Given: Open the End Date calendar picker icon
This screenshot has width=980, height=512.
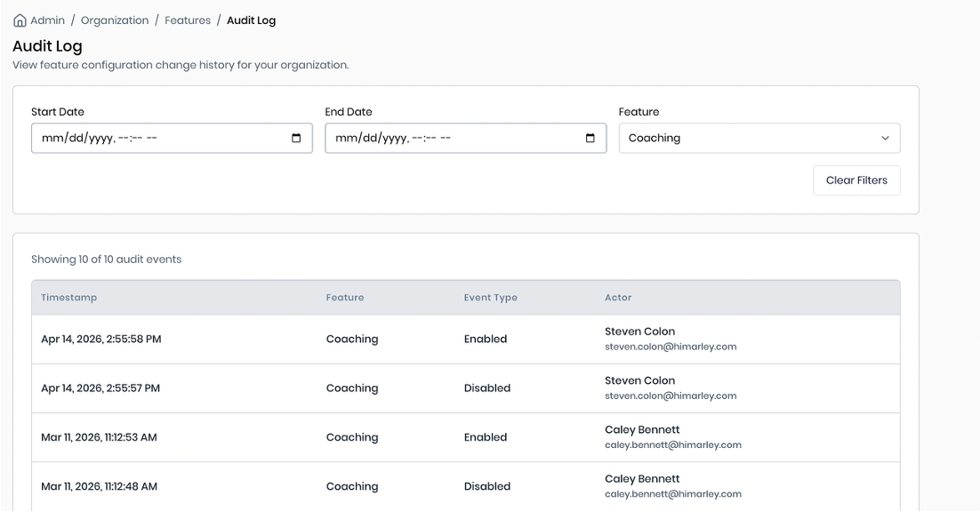Looking at the screenshot, I should click(590, 139).
